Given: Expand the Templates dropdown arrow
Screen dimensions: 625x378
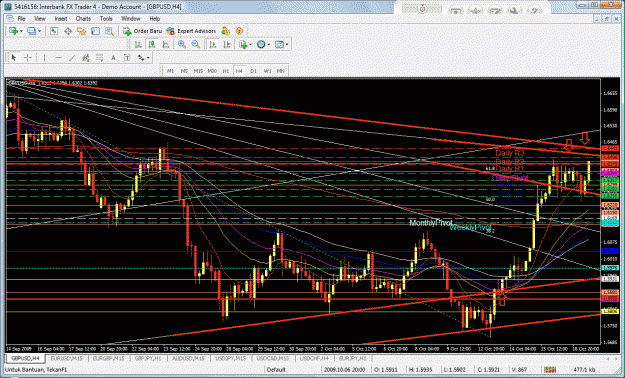Looking at the screenshot, I should (x=287, y=45).
